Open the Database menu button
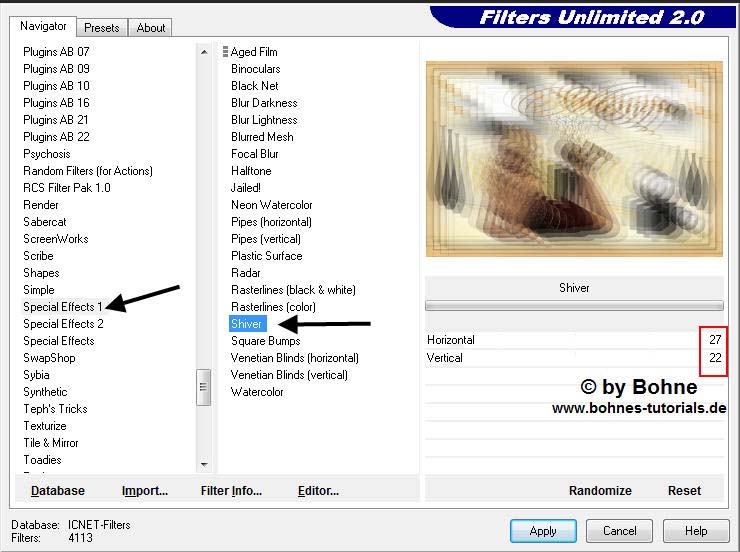740x552 pixels. tap(58, 491)
